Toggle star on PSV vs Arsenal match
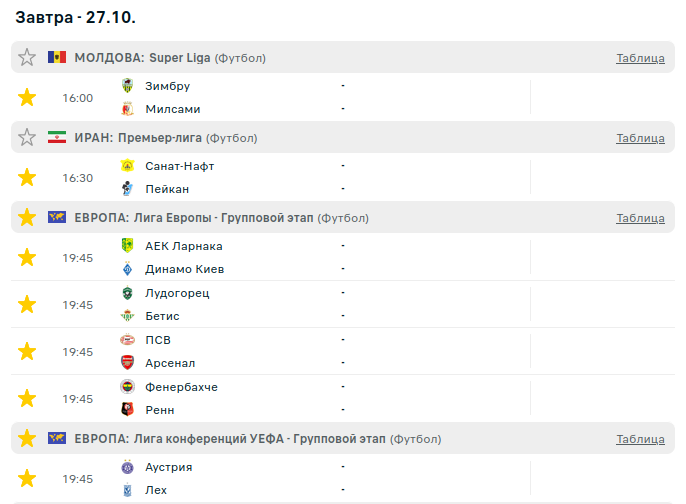This screenshot has width=686, height=504. tap(27, 351)
